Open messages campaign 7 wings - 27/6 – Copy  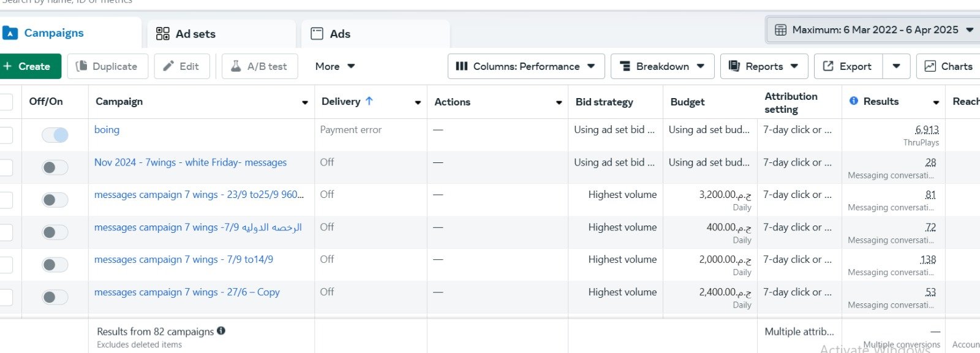tap(187, 292)
